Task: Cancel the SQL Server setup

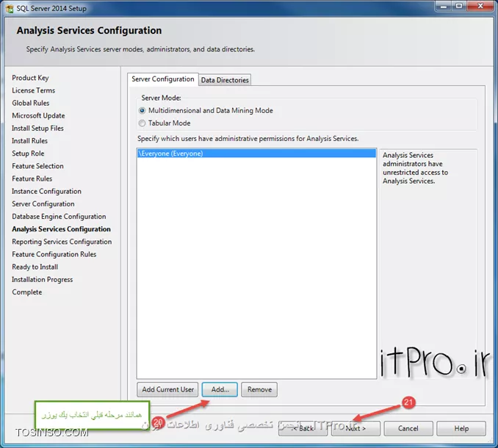Action: (408, 429)
